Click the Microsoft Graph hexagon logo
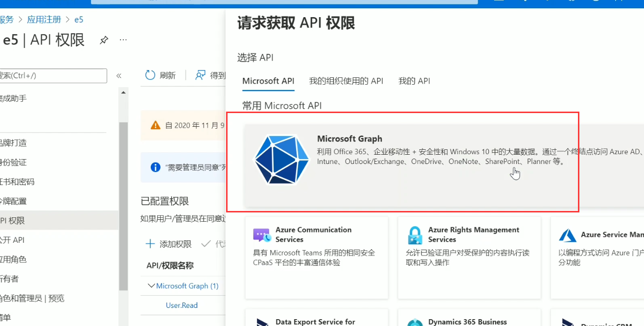This screenshot has width=644, height=326. (x=282, y=160)
